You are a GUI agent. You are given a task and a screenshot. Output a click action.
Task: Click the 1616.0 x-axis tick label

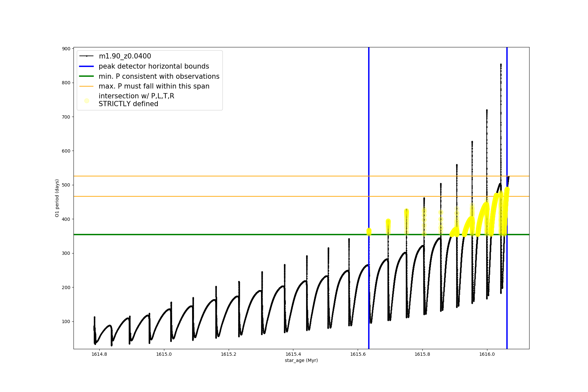click(487, 354)
